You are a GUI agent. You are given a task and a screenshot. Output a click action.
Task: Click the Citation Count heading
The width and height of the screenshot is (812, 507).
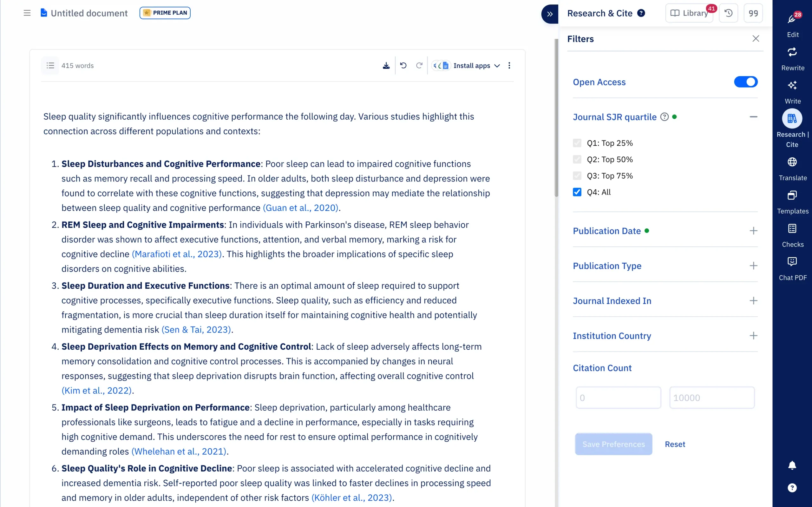point(602,368)
